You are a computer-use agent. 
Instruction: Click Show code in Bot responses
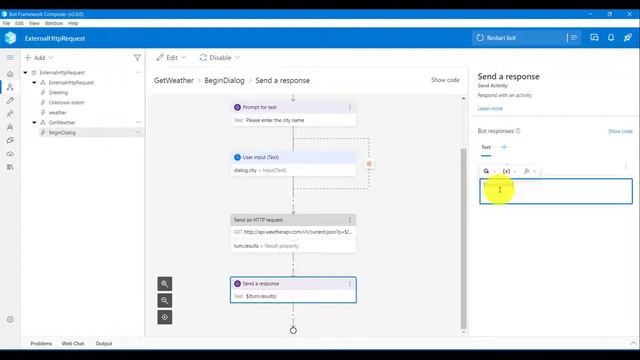coord(620,131)
